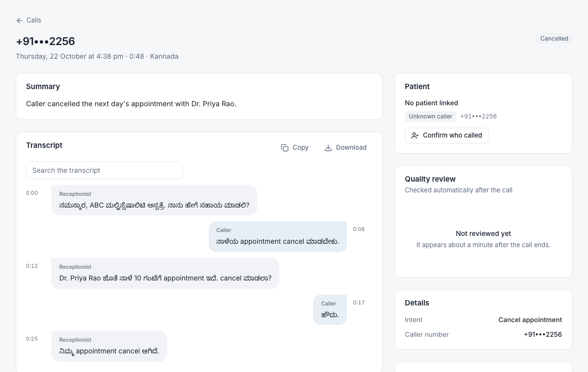Click the 'Checked automatically after the call' subtitle

coord(459,190)
